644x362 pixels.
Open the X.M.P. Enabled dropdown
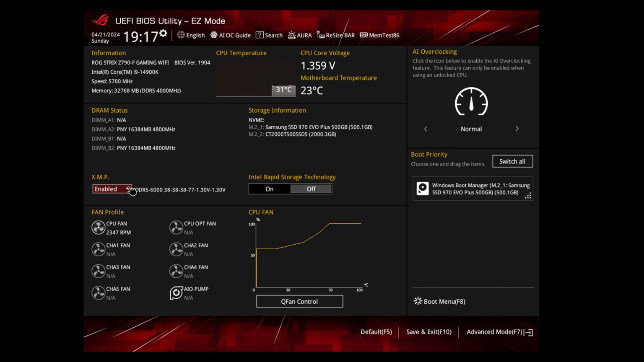pyautogui.click(x=112, y=189)
